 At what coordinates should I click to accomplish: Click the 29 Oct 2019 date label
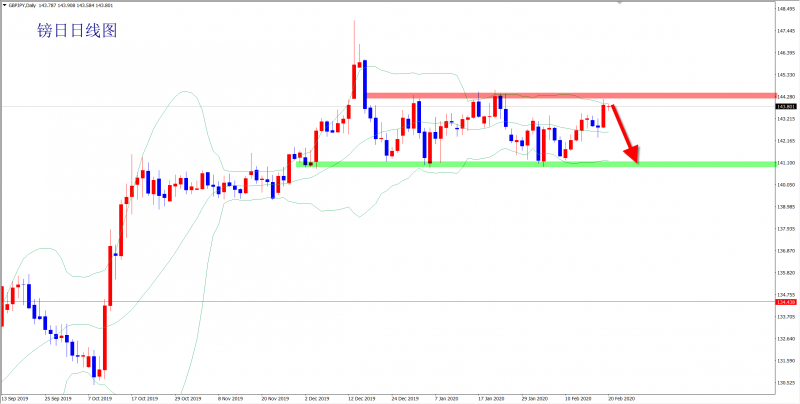pyautogui.click(x=186, y=397)
